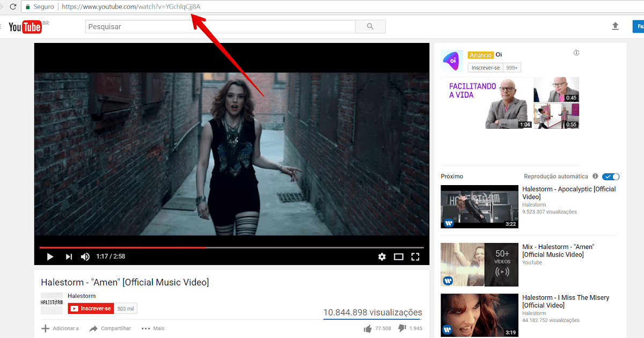Viewport: 644px width, 338px height.
Task: Toggle the Reprodução automática switch
Action: tap(611, 177)
